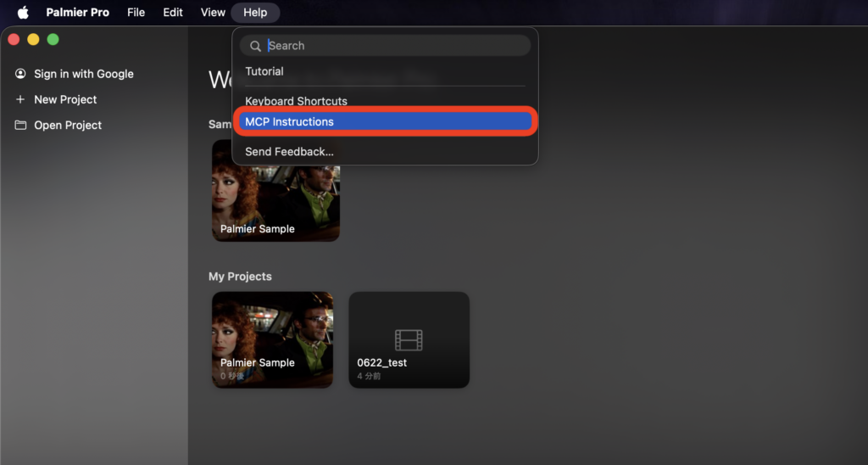Click Open Project in sidebar
Image resolution: width=868 pixels, height=465 pixels.
68,126
